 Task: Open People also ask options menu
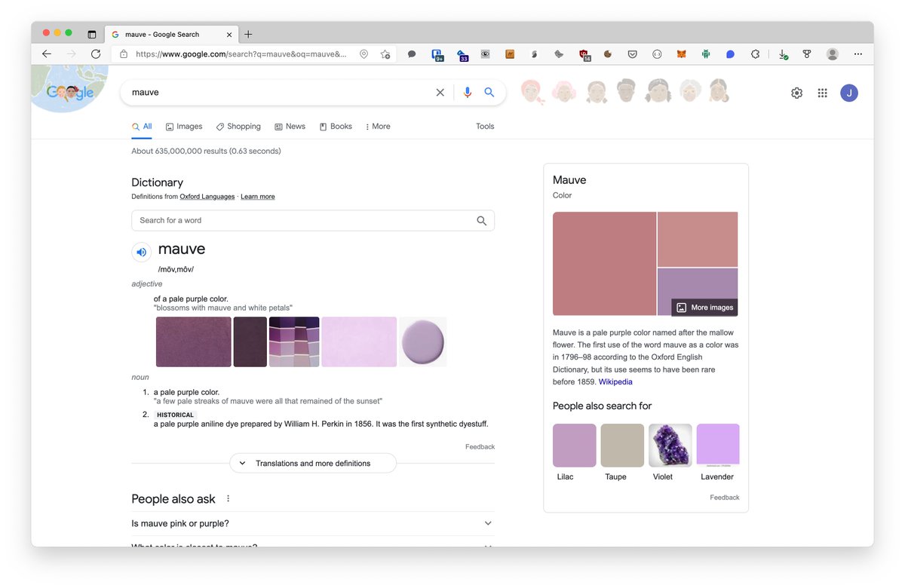[x=229, y=498]
